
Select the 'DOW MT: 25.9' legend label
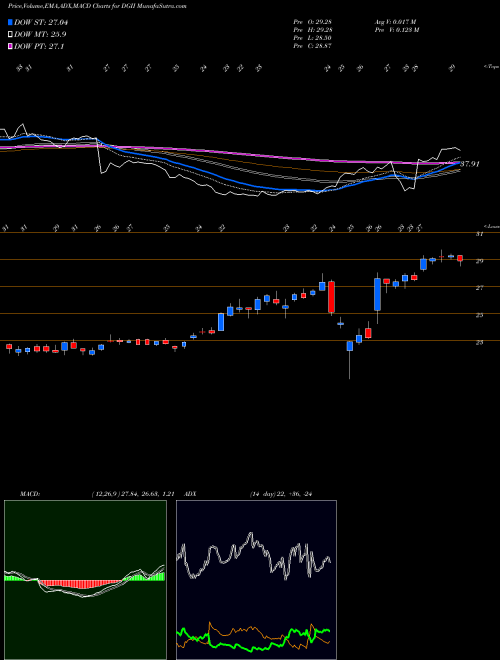click(40, 35)
